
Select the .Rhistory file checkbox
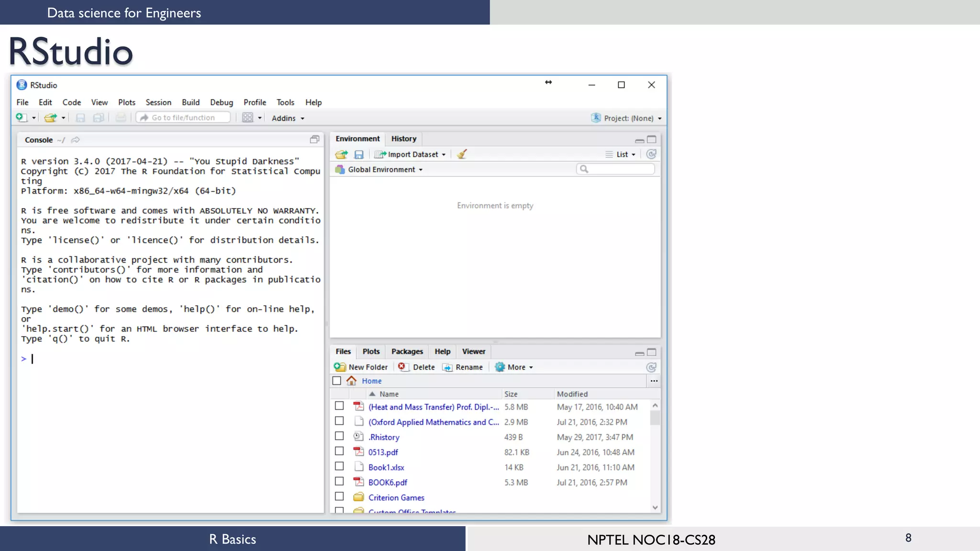pos(339,436)
